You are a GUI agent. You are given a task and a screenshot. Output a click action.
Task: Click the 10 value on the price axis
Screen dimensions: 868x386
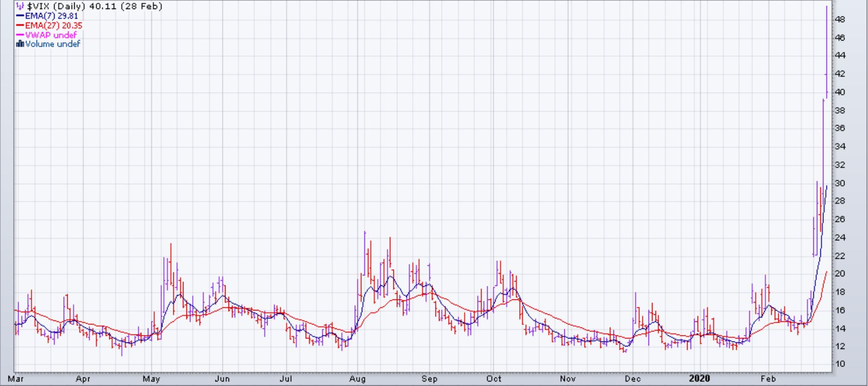click(840, 364)
